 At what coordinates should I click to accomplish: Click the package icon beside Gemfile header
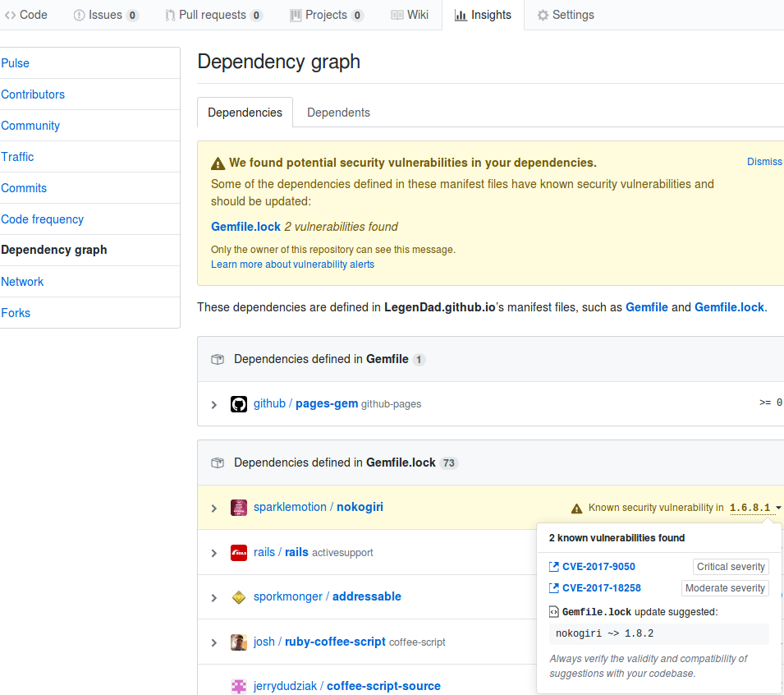pyautogui.click(x=218, y=359)
